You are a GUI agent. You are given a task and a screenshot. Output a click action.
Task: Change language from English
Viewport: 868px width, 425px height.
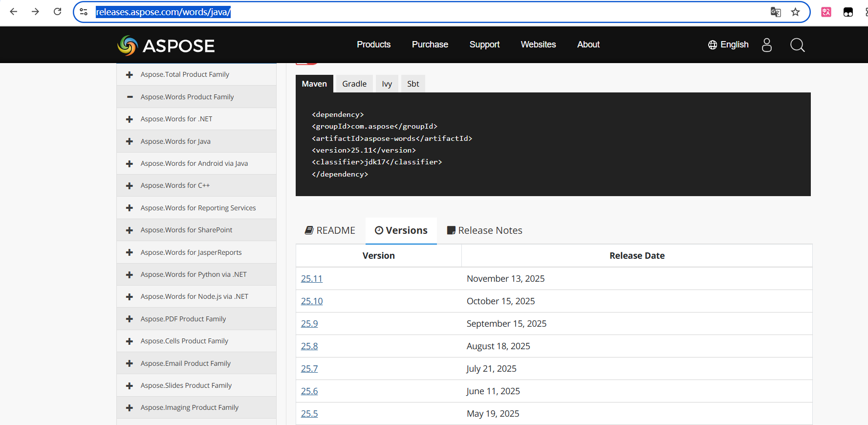(734, 45)
